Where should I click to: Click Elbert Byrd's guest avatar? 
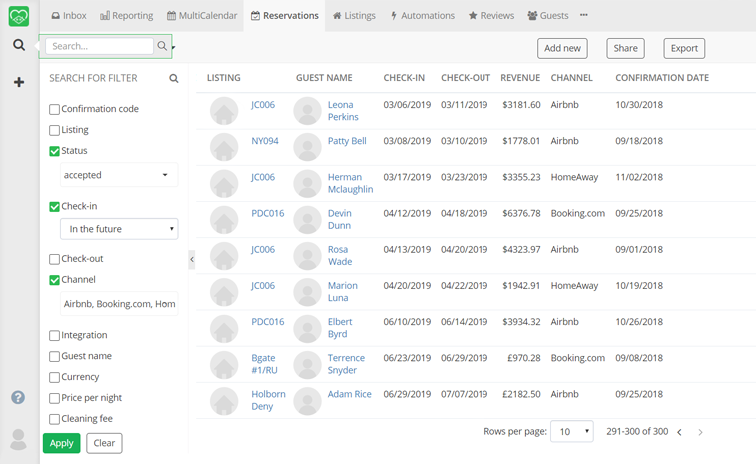coord(308,328)
